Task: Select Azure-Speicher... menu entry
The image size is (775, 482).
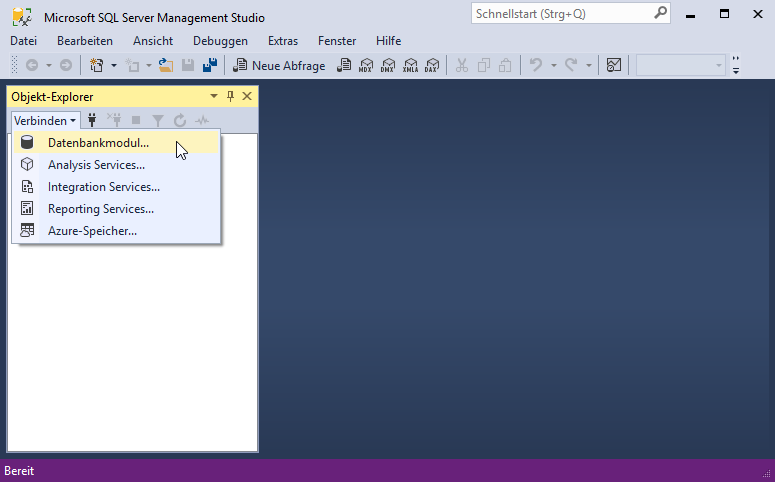Action: (116, 231)
